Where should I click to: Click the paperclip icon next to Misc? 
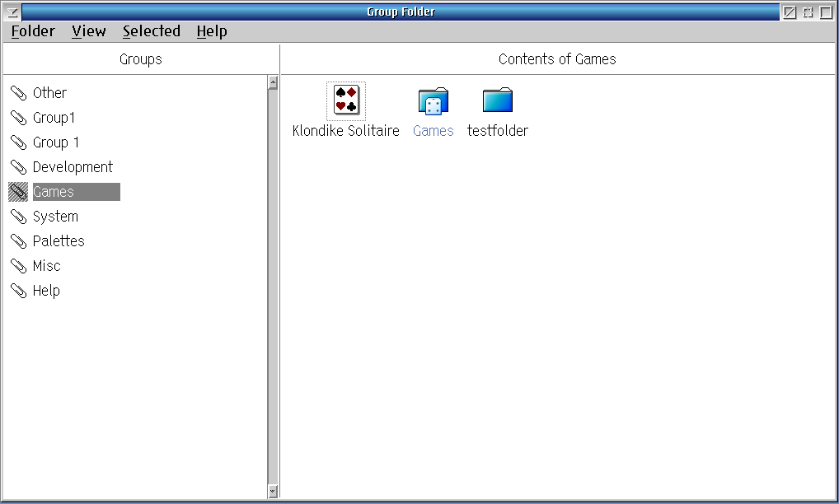click(x=19, y=266)
